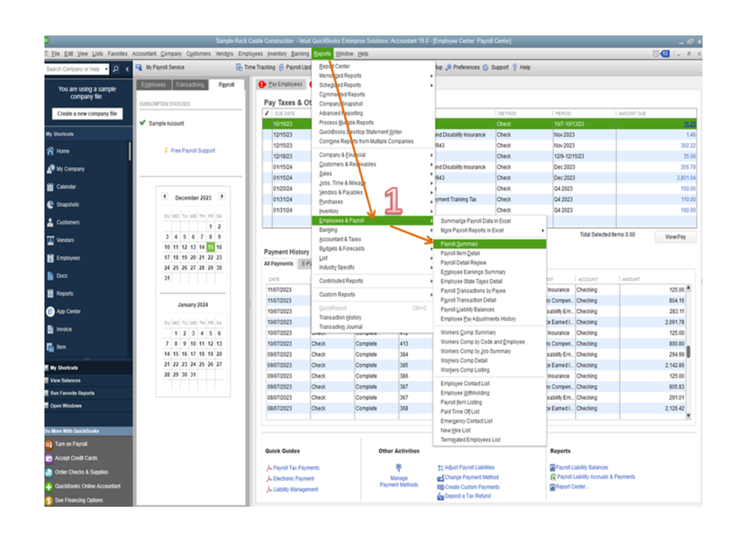The height and width of the screenshot is (560, 747).
Task: Open App Center shortcut
Action: click(64, 312)
